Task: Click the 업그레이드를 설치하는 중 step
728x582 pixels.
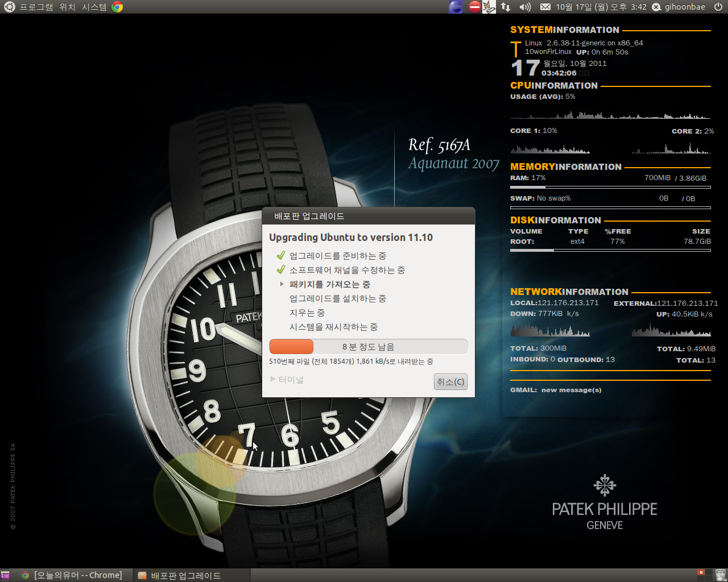Action: coord(338,298)
